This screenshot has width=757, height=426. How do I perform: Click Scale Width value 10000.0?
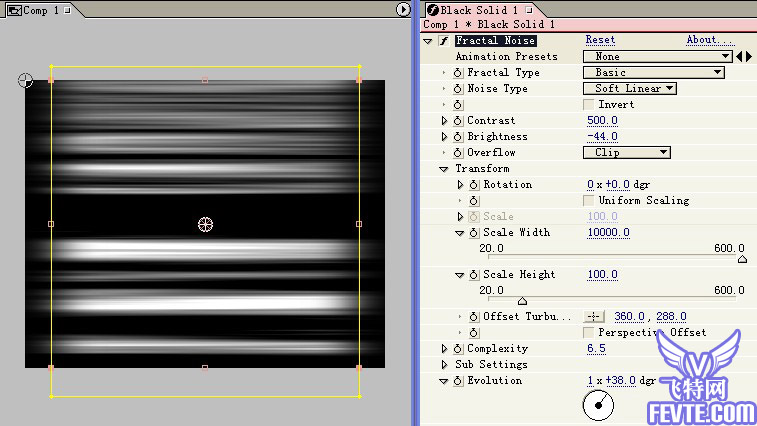click(x=608, y=232)
